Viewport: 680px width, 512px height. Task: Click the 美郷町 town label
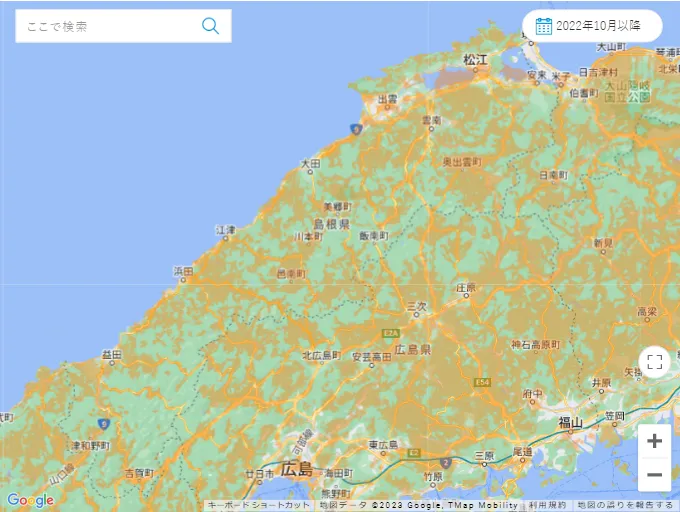338,206
